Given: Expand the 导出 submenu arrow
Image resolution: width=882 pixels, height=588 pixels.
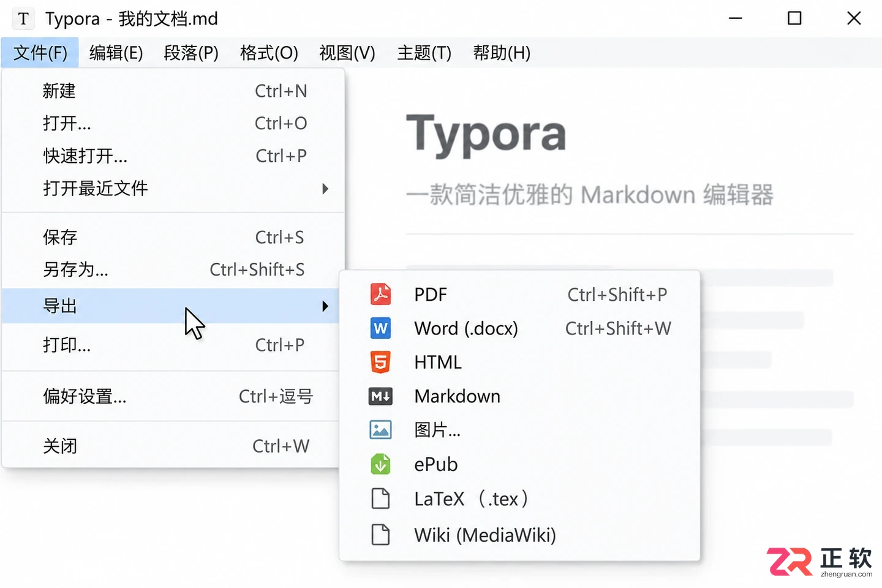Looking at the screenshot, I should click(x=325, y=306).
